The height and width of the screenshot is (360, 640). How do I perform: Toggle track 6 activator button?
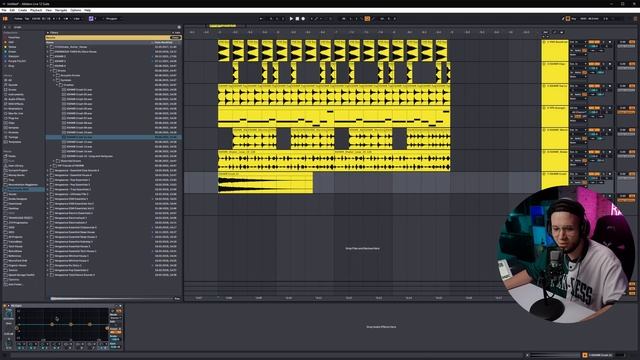pyautogui.click(x=594, y=152)
